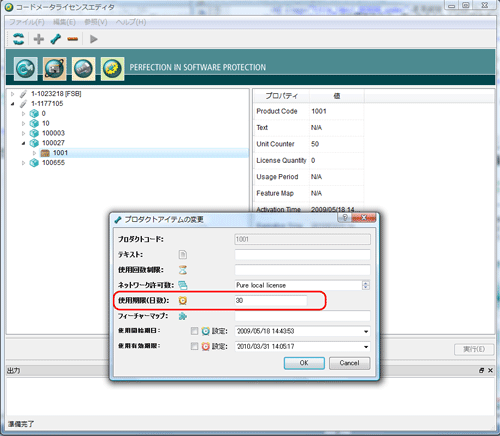Expand the firm code 0 node
The height and width of the screenshot is (436, 500).
pyautogui.click(x=23, y=114)
